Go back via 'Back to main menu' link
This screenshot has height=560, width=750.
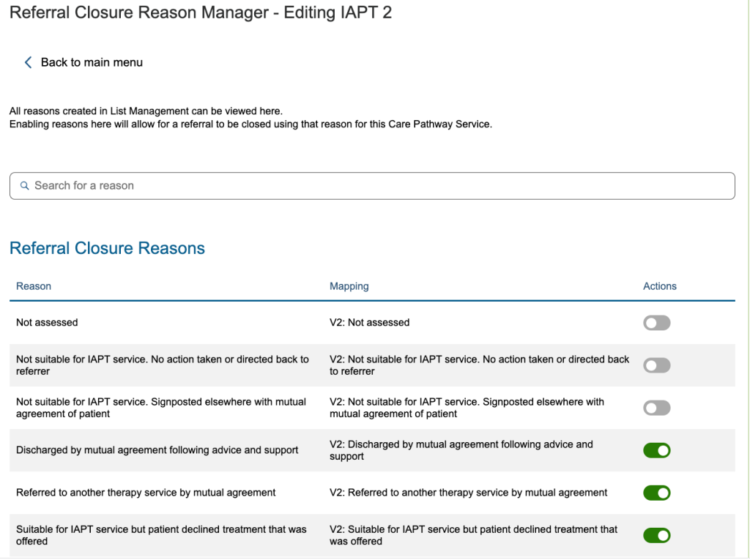92,63
